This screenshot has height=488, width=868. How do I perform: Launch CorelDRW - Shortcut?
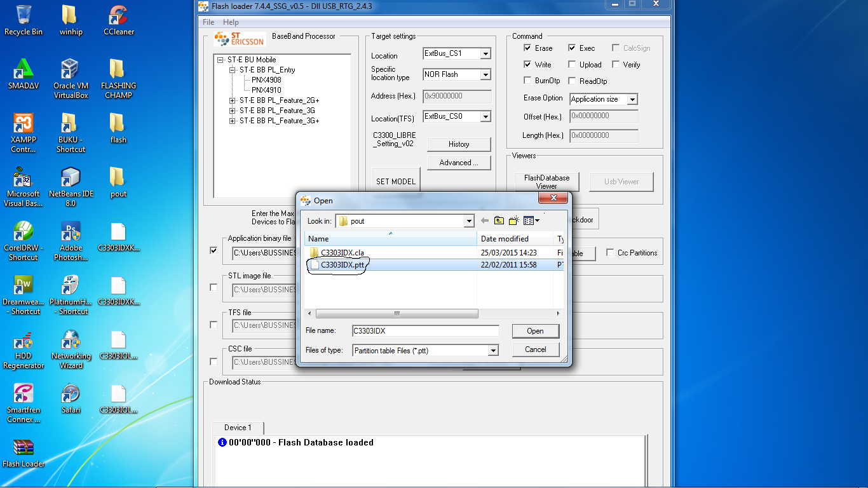[24, 241]
